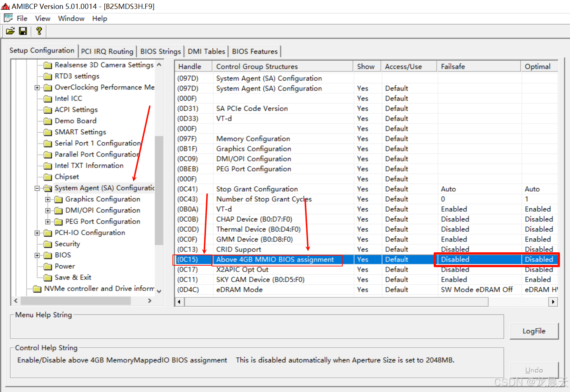This screenshot has height=392, width=570.
Task: Expand the PEG Port Configuration tree node
Action: pos(48,222)
